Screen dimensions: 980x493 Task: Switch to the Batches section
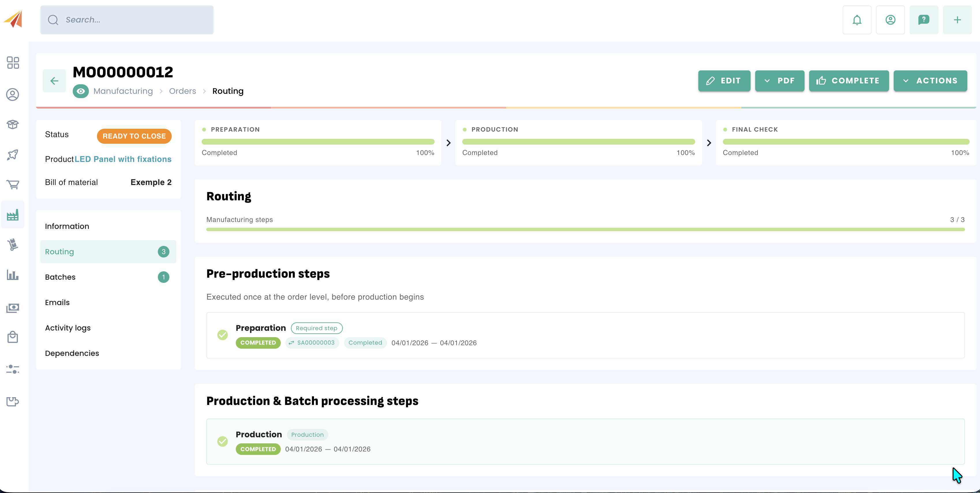point(61,277)
